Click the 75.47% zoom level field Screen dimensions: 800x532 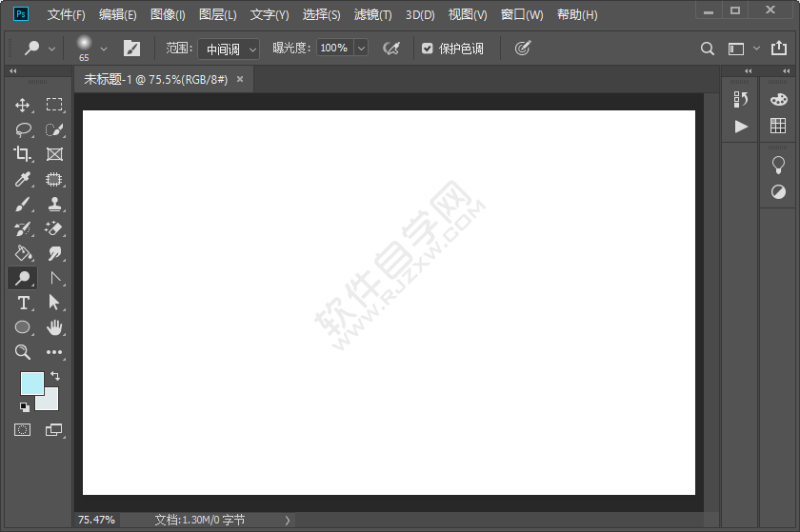[96, 520]
